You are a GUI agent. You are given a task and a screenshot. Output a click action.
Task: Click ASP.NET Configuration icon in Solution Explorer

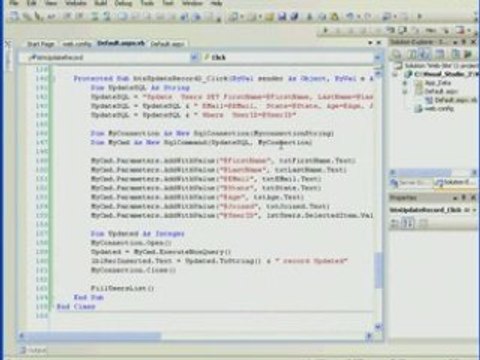[x=468, y=54]
